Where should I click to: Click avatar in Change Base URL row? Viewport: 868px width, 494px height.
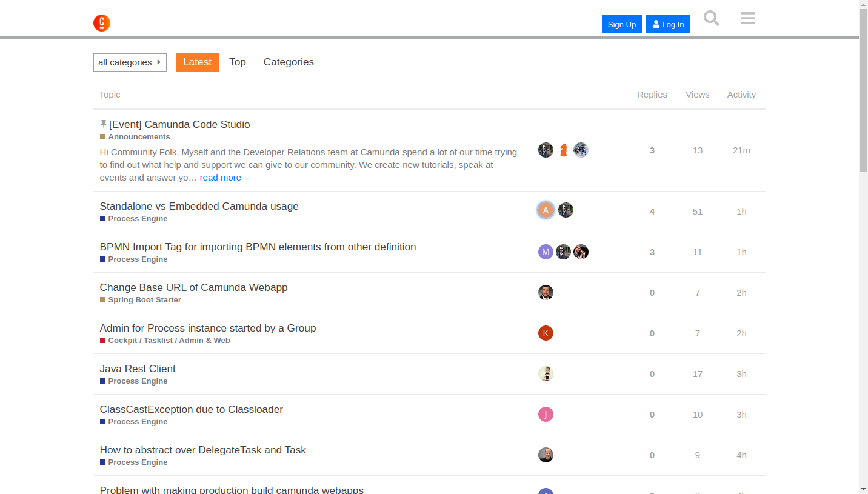[x=546, y=293]
